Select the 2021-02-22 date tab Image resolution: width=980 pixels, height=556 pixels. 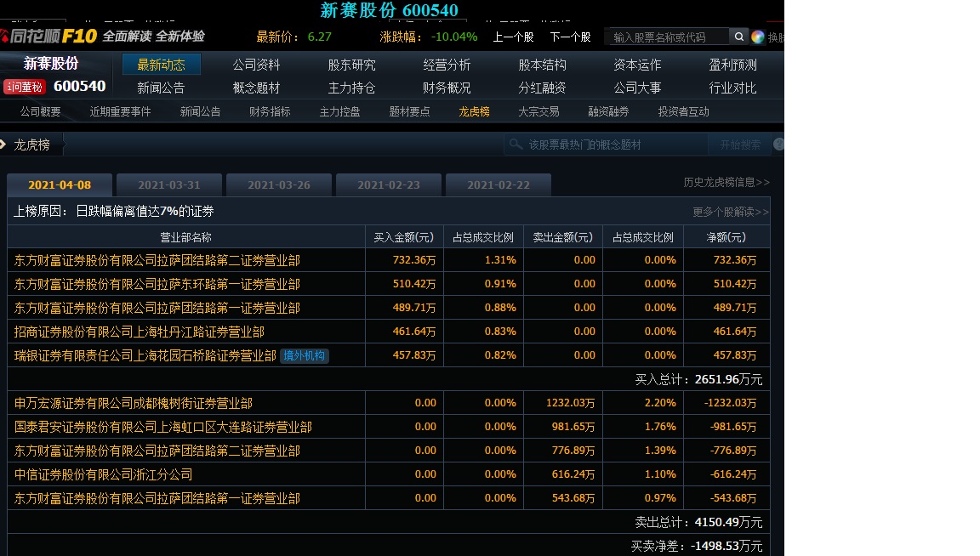pyautogui.click(x=499, y=185)
